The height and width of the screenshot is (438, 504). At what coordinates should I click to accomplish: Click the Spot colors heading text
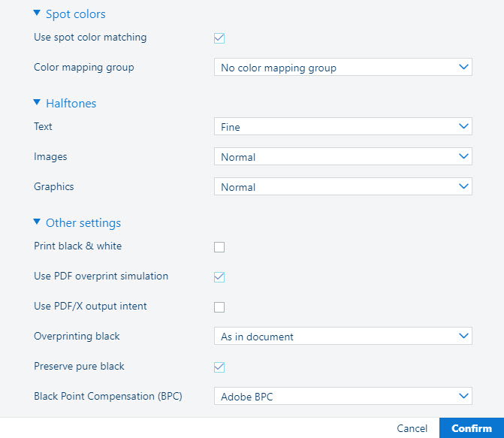pos(75,14)
